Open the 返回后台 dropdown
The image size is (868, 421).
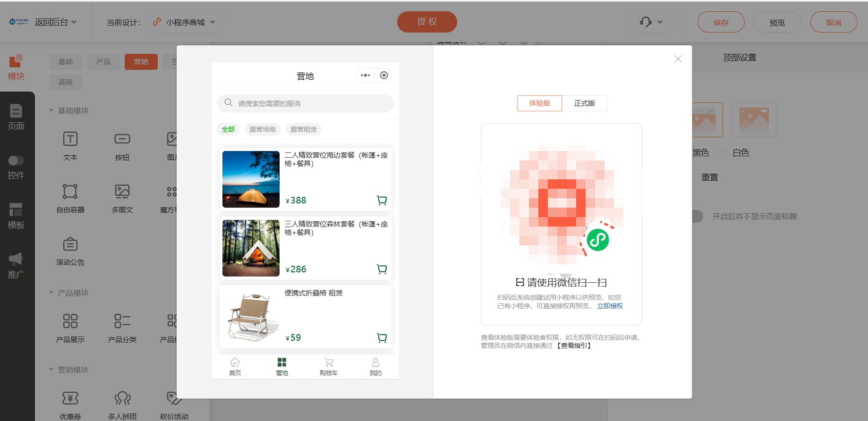55,22
